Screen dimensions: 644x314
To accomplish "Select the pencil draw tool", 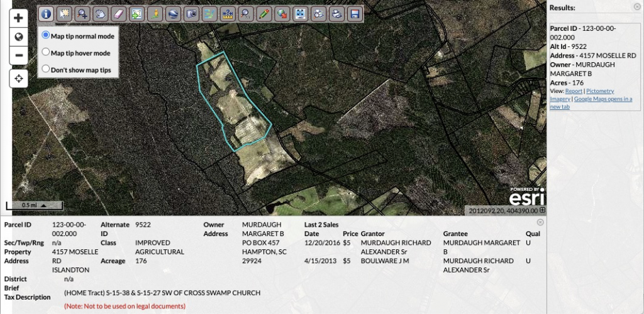I will click(x=264, y=13).
